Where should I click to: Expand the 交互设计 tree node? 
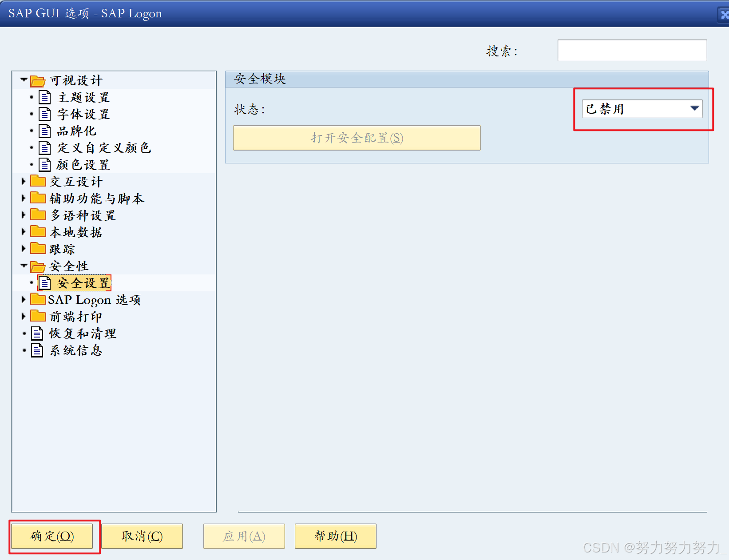coord(24,181)
